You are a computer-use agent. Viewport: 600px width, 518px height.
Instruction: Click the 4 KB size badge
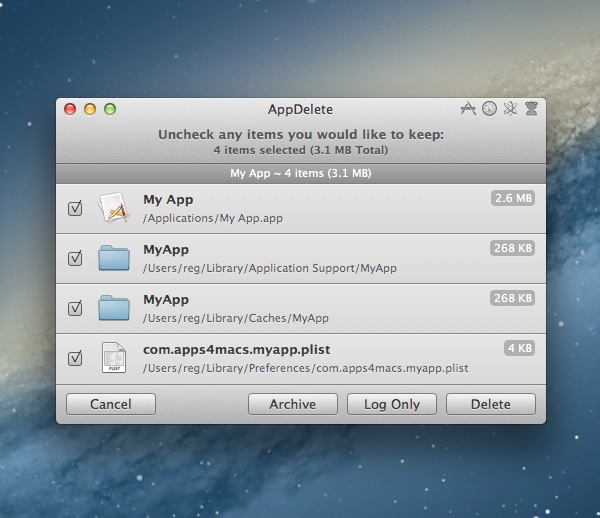519,347
